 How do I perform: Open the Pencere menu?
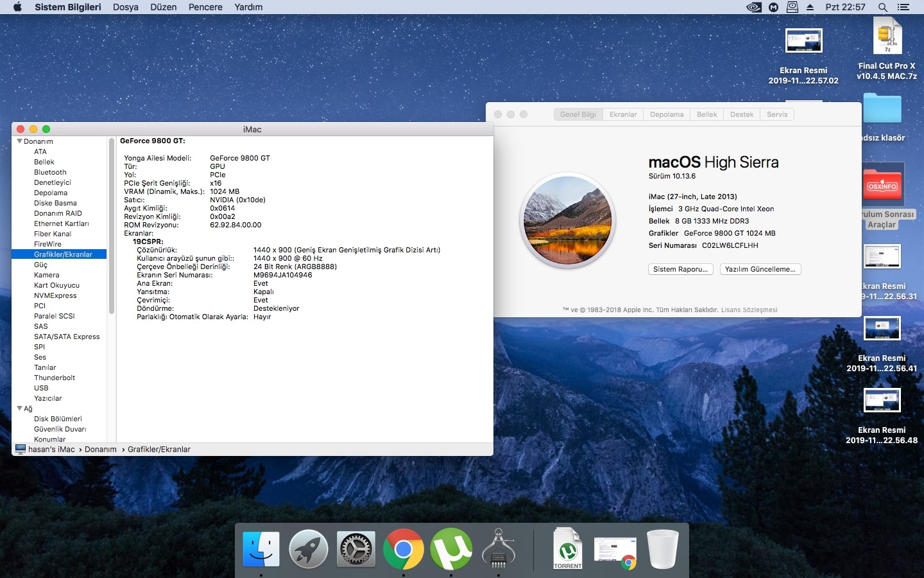205,7
